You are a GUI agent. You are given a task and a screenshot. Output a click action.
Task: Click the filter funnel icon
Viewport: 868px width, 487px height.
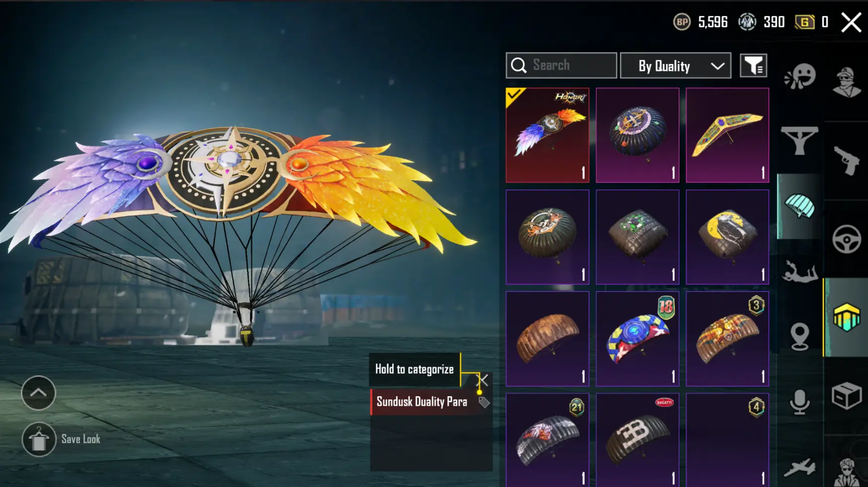pos(753,65)
